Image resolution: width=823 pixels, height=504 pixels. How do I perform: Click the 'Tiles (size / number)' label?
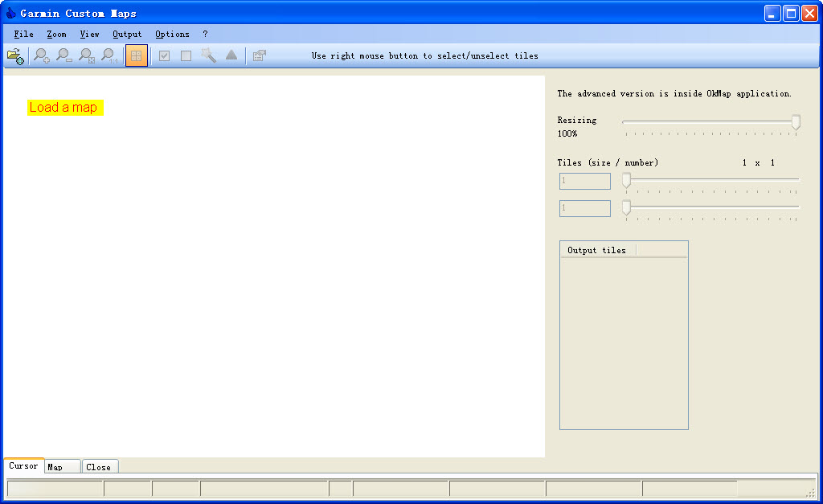click(608, 162)
